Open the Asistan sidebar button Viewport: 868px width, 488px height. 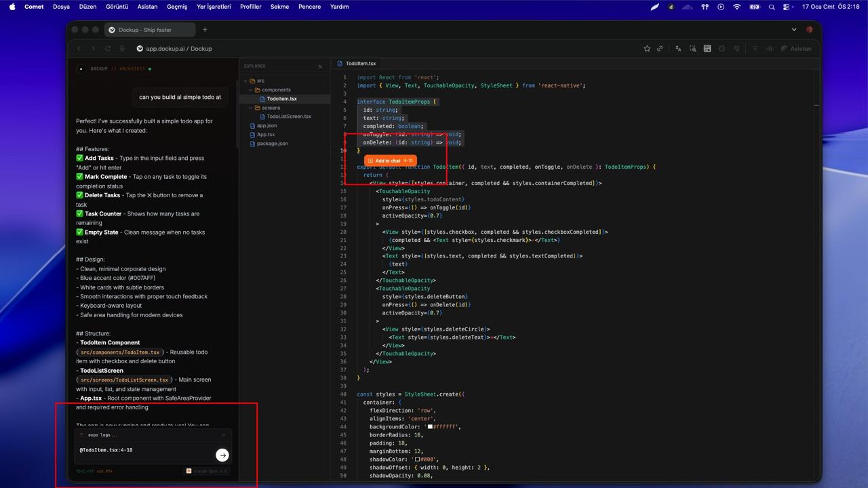pos(796,49)
